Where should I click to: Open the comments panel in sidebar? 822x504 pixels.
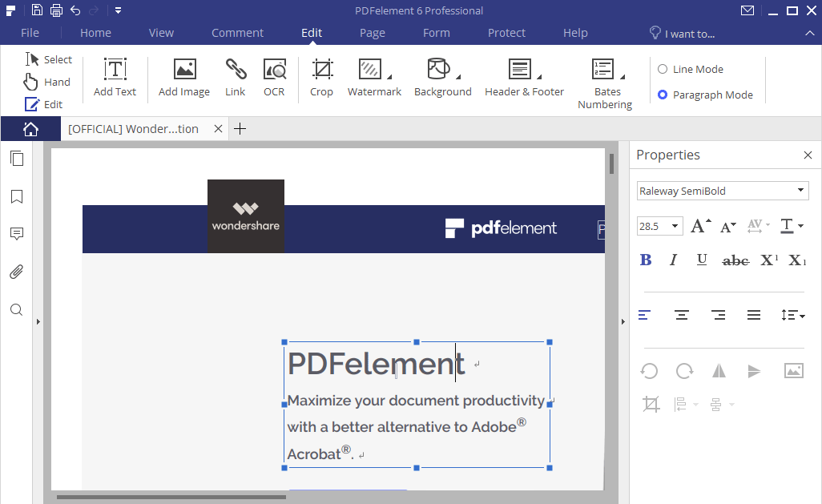[17, 234]
